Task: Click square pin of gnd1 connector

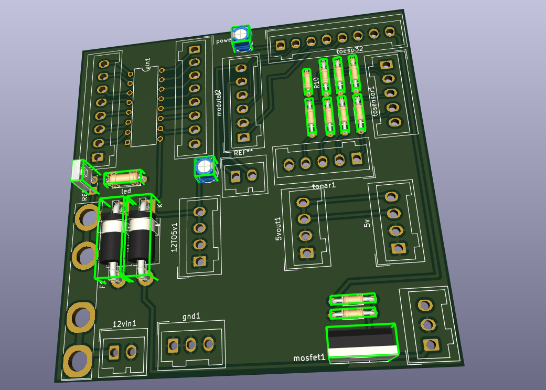Action: (x=173, y=345)
